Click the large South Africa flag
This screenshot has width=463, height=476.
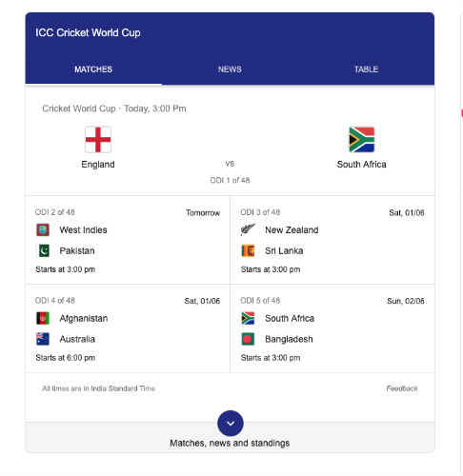coord(361,140)
